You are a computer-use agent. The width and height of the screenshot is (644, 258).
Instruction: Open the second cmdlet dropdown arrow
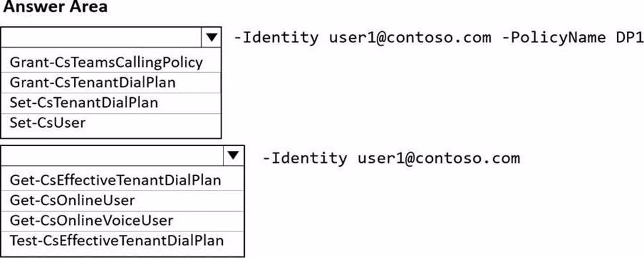click(233, 155)
